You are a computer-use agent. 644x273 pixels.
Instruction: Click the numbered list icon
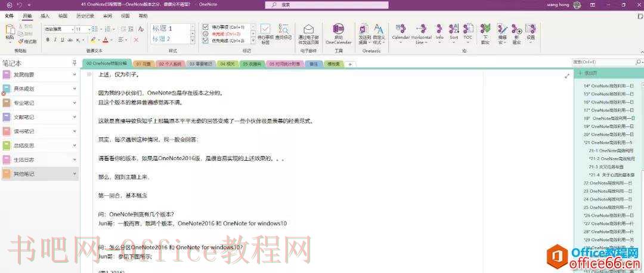108,29
